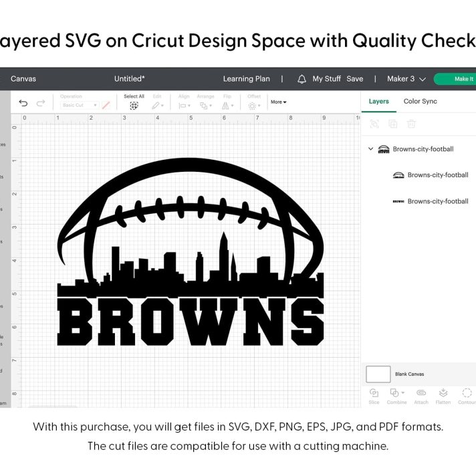Click the notifications bell icon
Screen dimensions: 476x476
tap(302, 80)
